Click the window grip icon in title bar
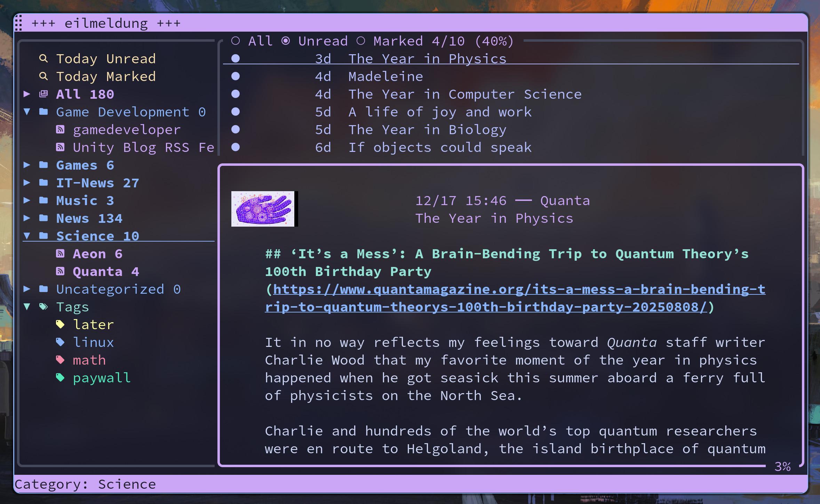This screenshot has width=820, height=504. pyautogui.click(x=19, y=23)
